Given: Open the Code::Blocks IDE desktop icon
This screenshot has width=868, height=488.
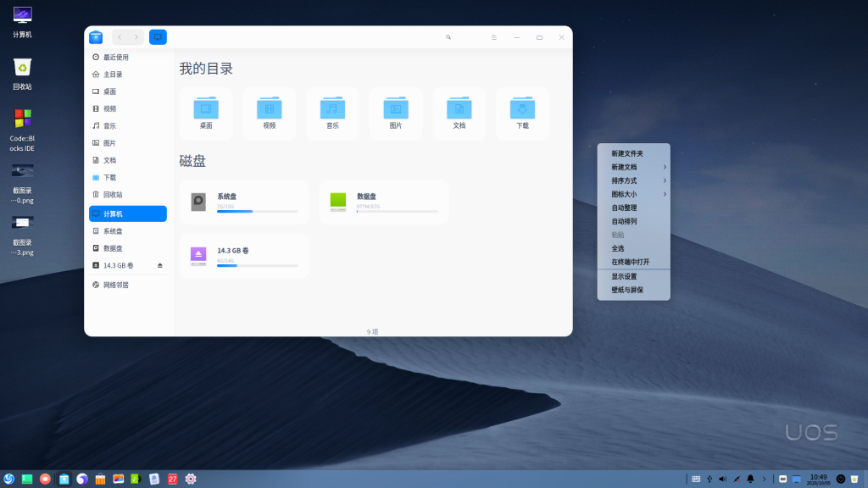Looking at the screenshot, I should coord(22,119).
